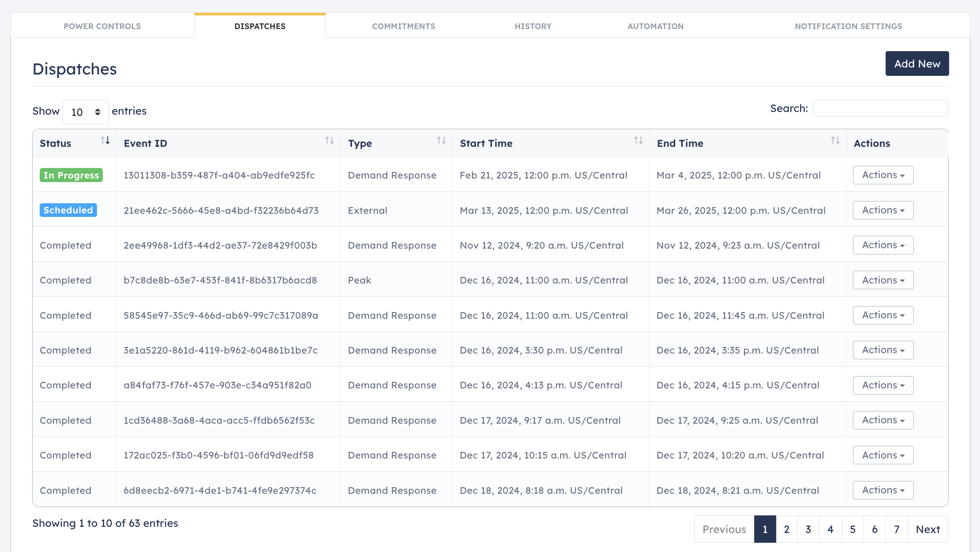Open Actions dropdown for the Nov 12, 2024 dispatch
980x552 pixels.
tap(883, 245)
